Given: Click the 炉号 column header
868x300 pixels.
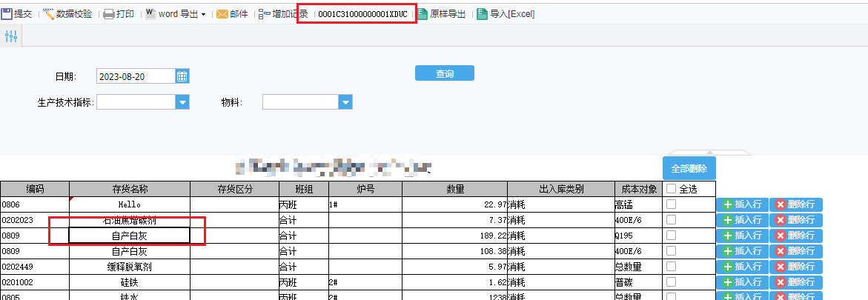Looking at the screenshot, I should click(x=365, y=189).
